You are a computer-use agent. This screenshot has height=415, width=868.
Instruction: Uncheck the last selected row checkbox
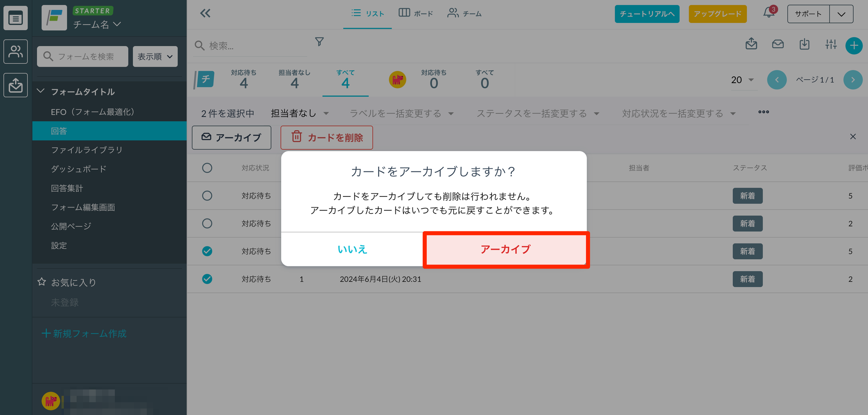coord(207,279)
